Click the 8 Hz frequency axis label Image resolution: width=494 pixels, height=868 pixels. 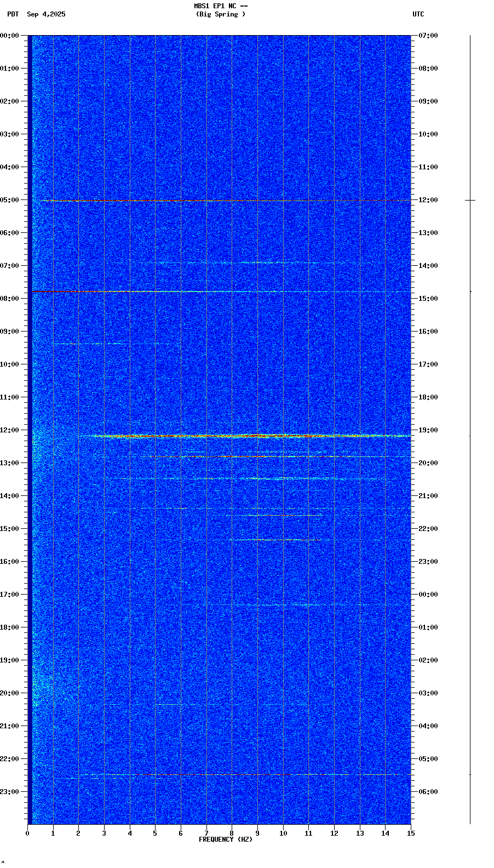click(x=232, y=833)
